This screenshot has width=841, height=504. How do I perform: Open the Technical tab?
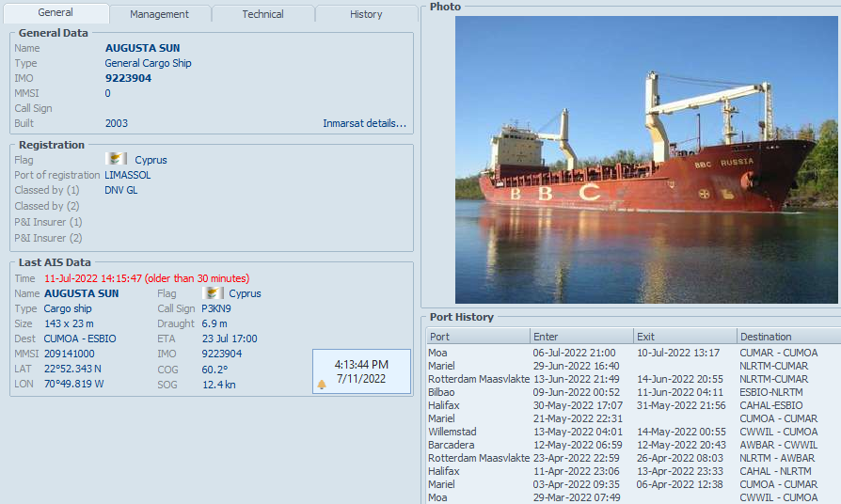262,14
